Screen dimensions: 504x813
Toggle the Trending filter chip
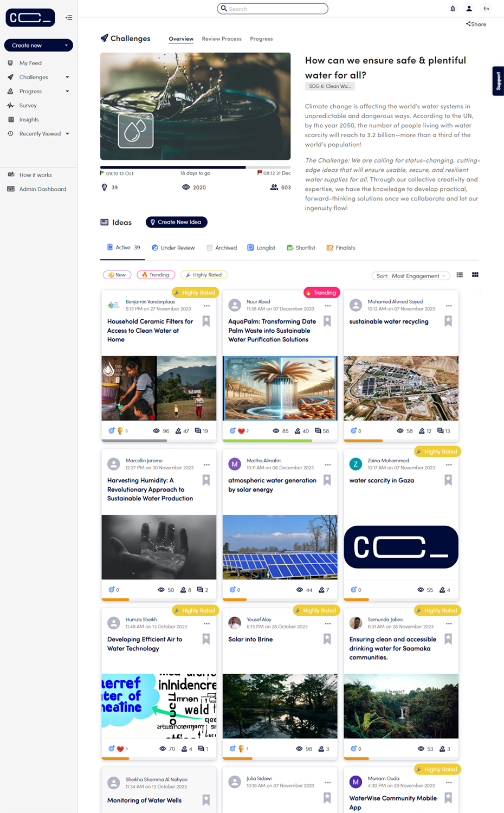click(156, 275)
